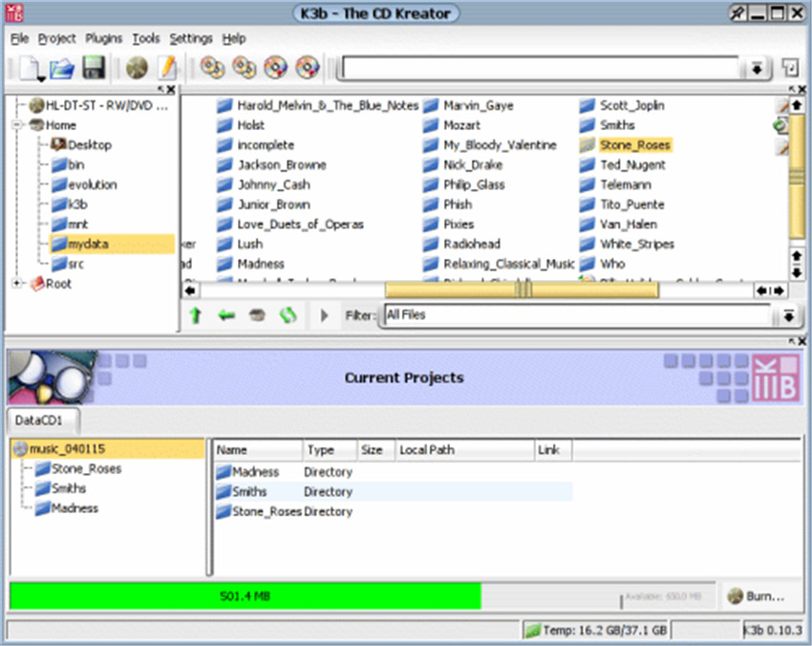Reload the file listing with the refresh icon
The width and height of the screenshot is (812, 646).
point(288,314)
